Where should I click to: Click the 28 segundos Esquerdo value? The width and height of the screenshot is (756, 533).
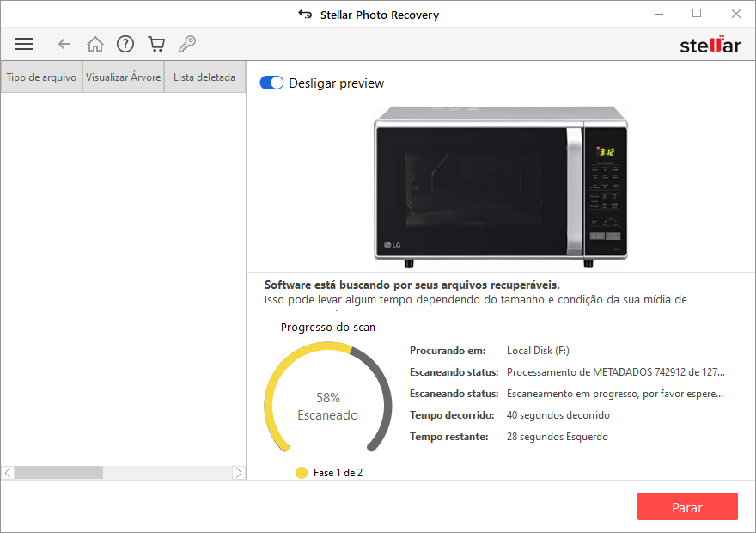click(558, 437)
